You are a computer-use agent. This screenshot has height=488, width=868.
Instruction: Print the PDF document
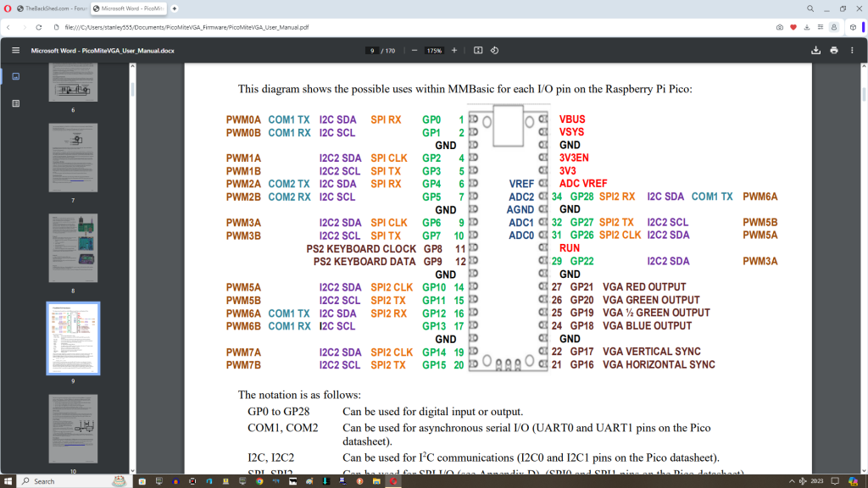[834, 50]
